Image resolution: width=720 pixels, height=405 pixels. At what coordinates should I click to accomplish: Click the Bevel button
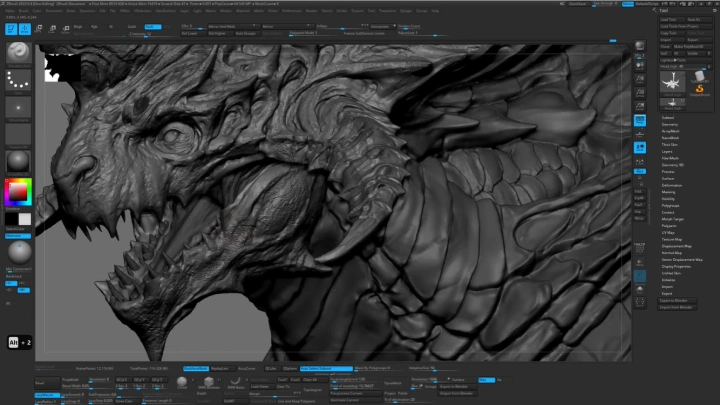(x=47, y=383)
